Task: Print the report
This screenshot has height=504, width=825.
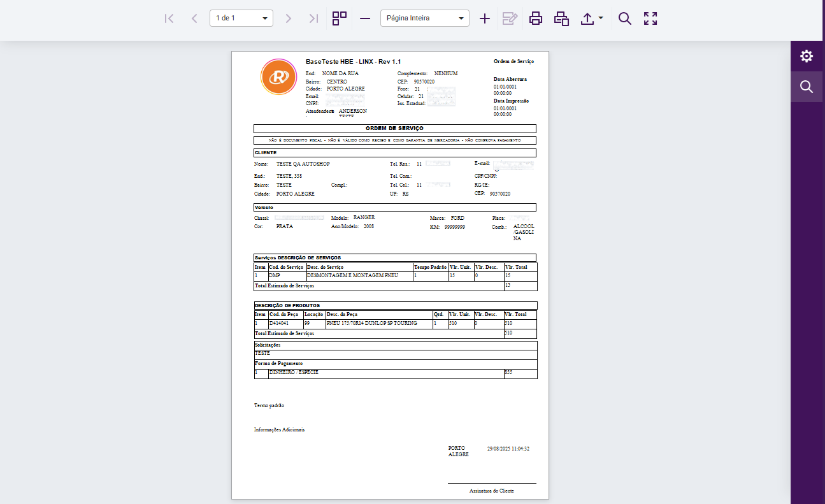Action: click(536, 18)
